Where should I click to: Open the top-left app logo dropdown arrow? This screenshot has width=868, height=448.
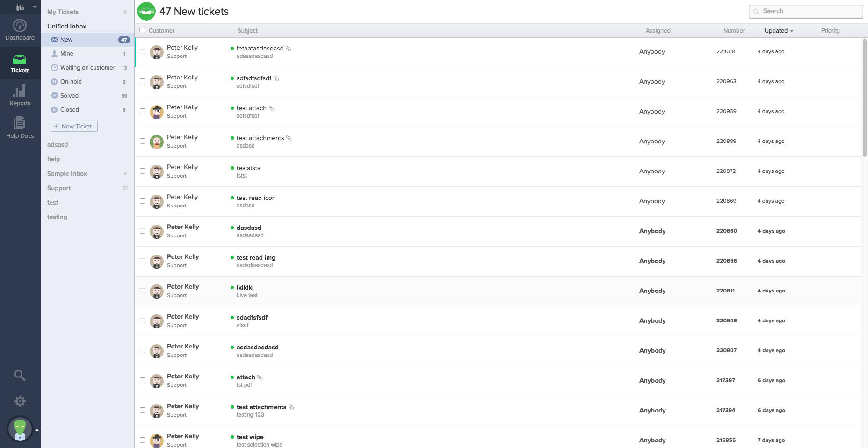[34, 7]
